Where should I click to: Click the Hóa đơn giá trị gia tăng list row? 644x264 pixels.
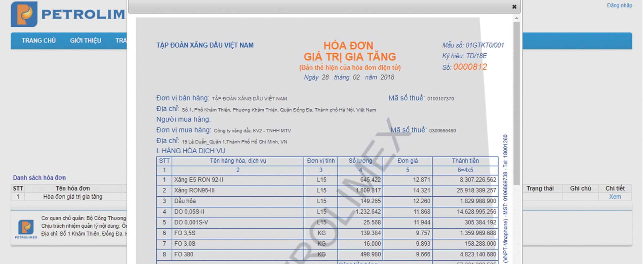coord(73,197)
